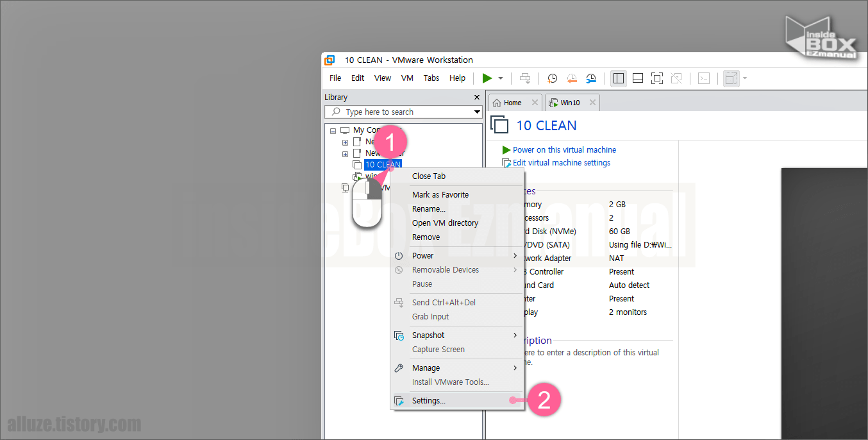Choose Rename... in the context menu
Image resolution: width=868 pixels, height=440 pixels.
[458, 209]
